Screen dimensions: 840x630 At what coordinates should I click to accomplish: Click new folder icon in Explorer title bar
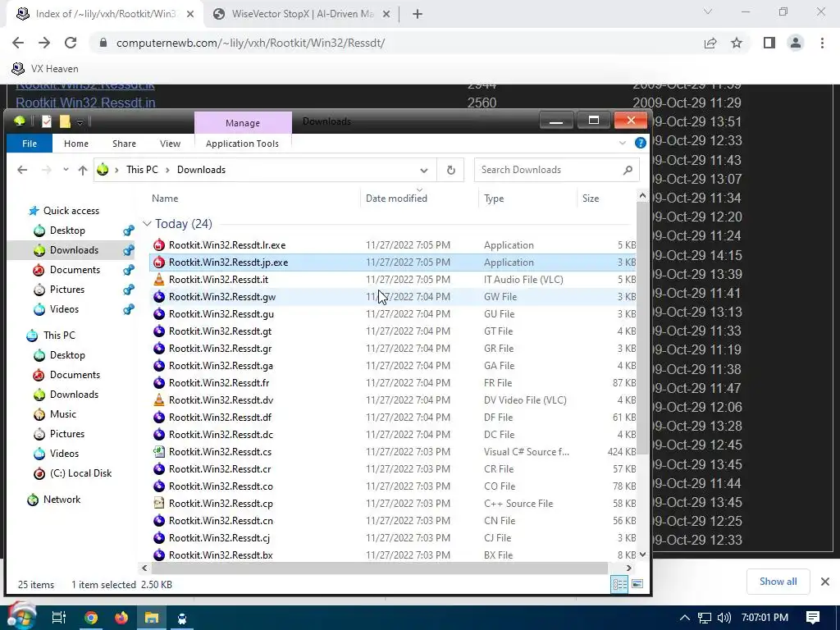(x=65, y=121)
